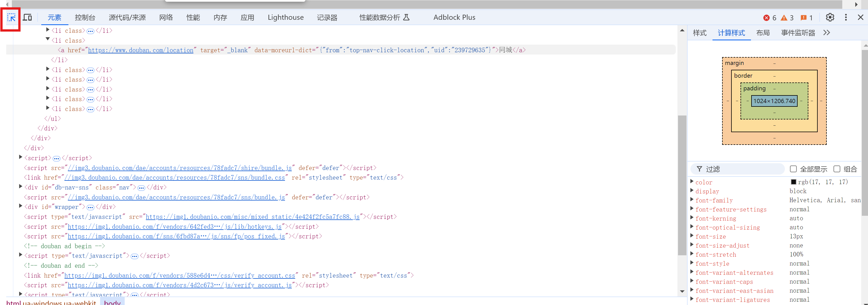
Task: Open the 记录器 tab
Action: coord(327,18)
